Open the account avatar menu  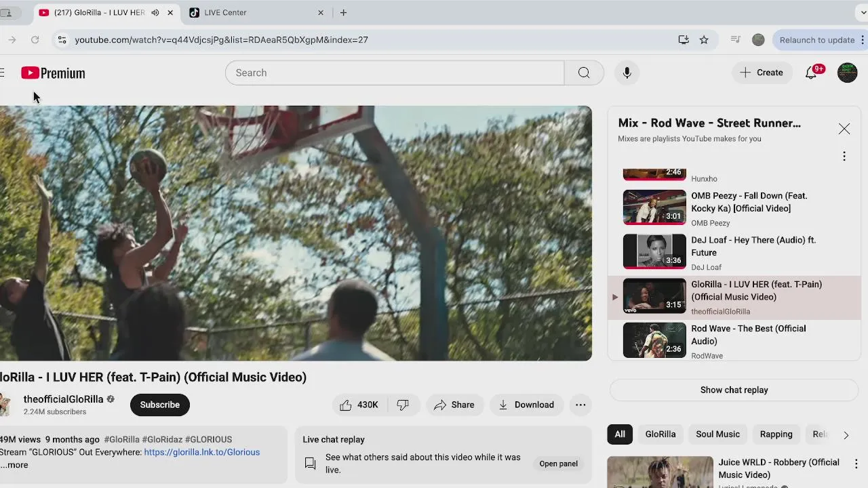coord(847,73)
